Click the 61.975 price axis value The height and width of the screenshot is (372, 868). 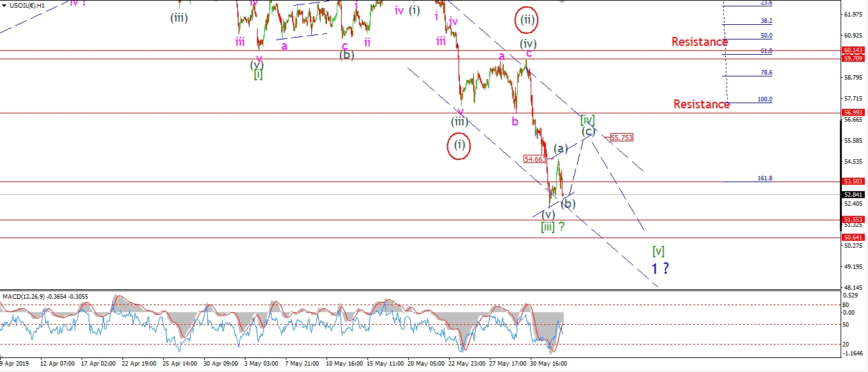[853, 14]
